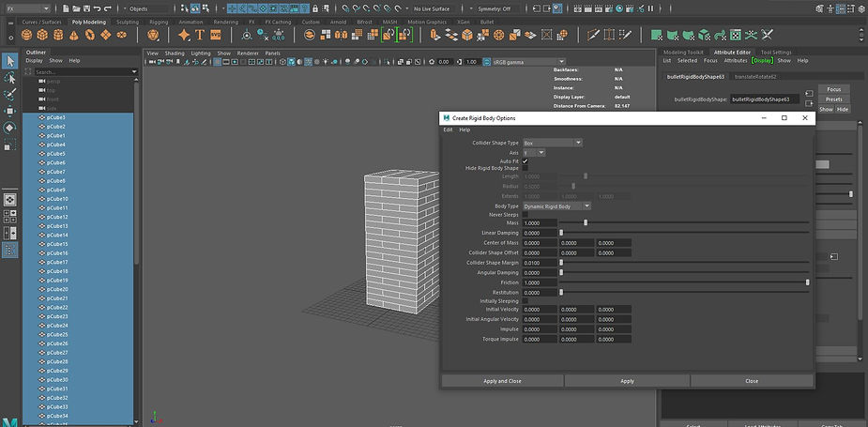Screen dimensions: 868x427
Task: Select the Paint Selection tool in toolbox
Action: [x=10, y=94]
